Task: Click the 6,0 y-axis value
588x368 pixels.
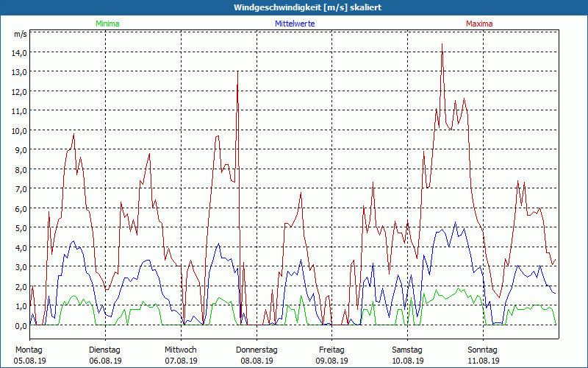Action: (x=22, y=209)
